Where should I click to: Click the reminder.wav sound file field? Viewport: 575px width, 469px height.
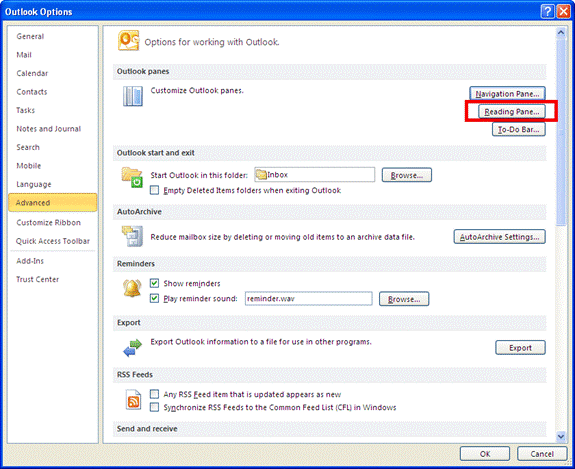[308, 298]
